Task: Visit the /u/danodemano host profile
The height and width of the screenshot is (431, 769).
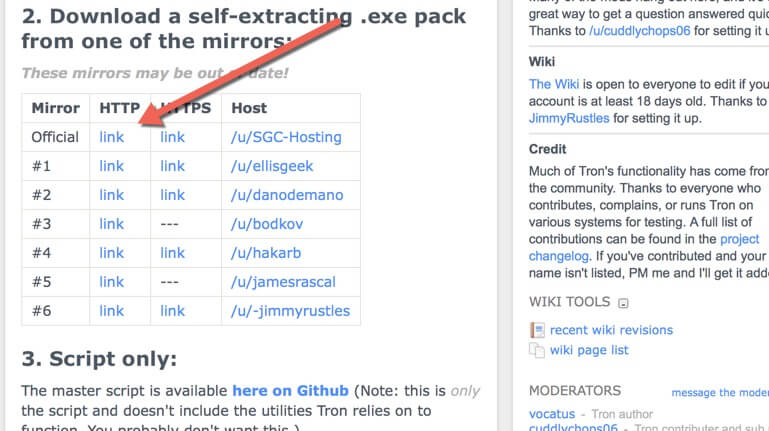Action: [x=287, y=195]
